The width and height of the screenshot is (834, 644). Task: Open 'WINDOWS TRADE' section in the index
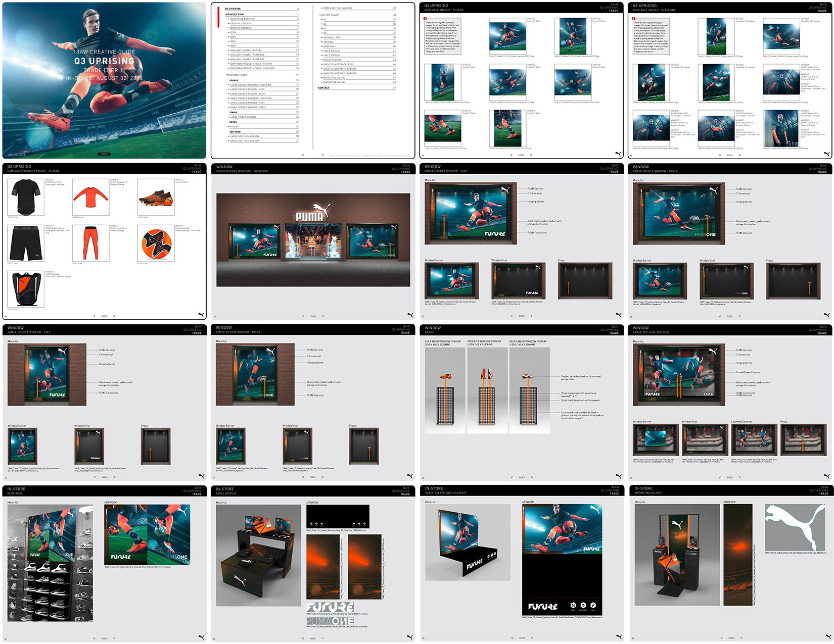tap(262, 75)
